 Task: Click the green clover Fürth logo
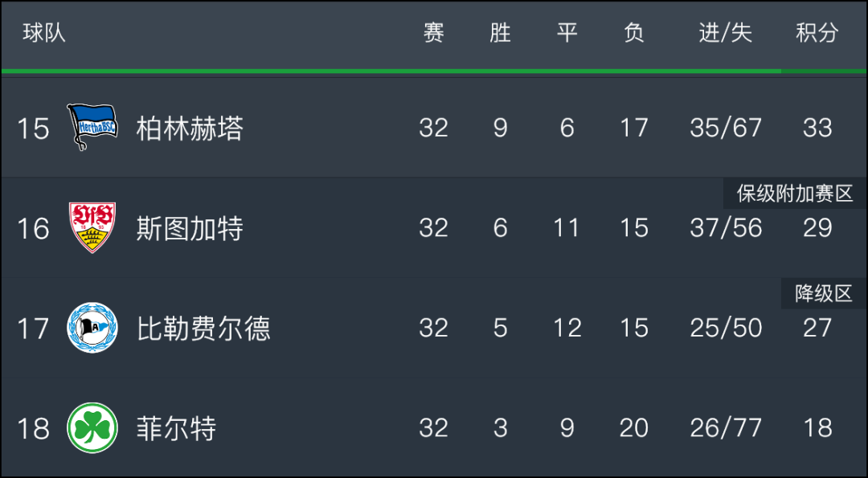click(x=92, y=427)
